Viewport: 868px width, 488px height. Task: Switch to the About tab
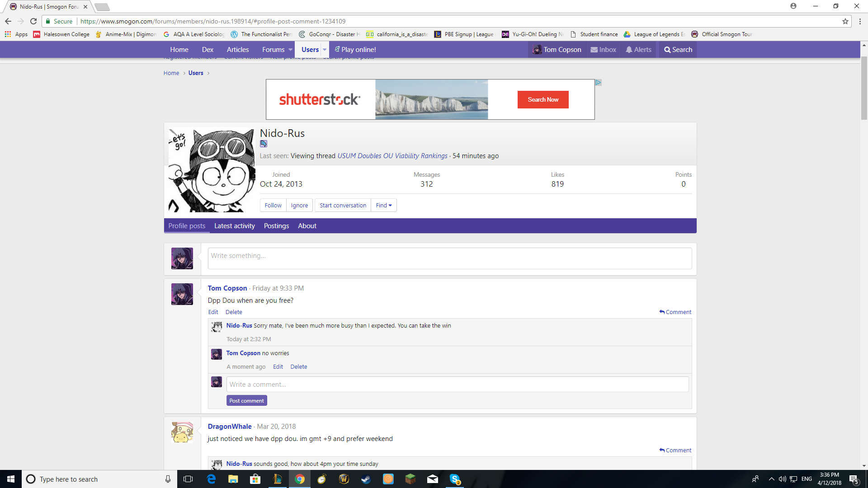point(307,226)
